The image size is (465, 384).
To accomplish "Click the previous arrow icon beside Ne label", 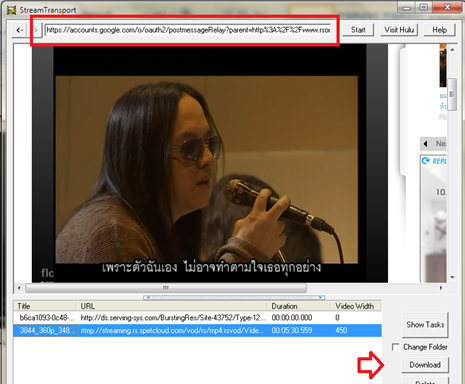I will pos(425,144).
